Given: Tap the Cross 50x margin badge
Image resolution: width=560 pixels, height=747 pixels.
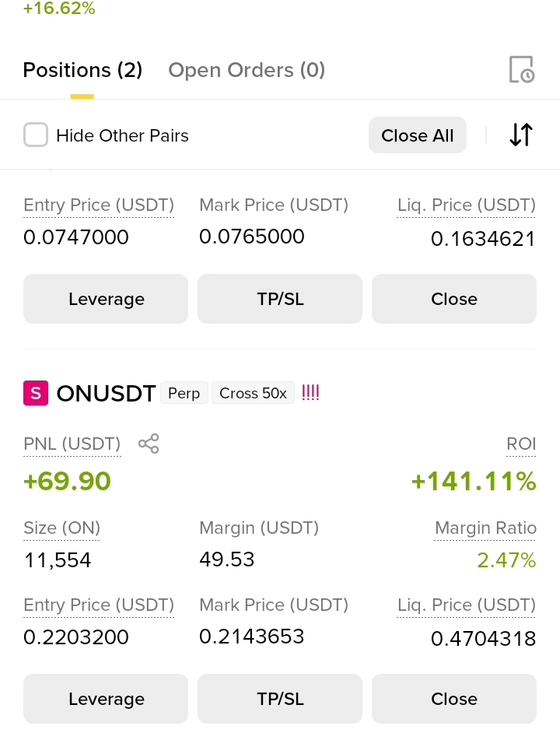Looking at the screenshot, I should 253,393.
